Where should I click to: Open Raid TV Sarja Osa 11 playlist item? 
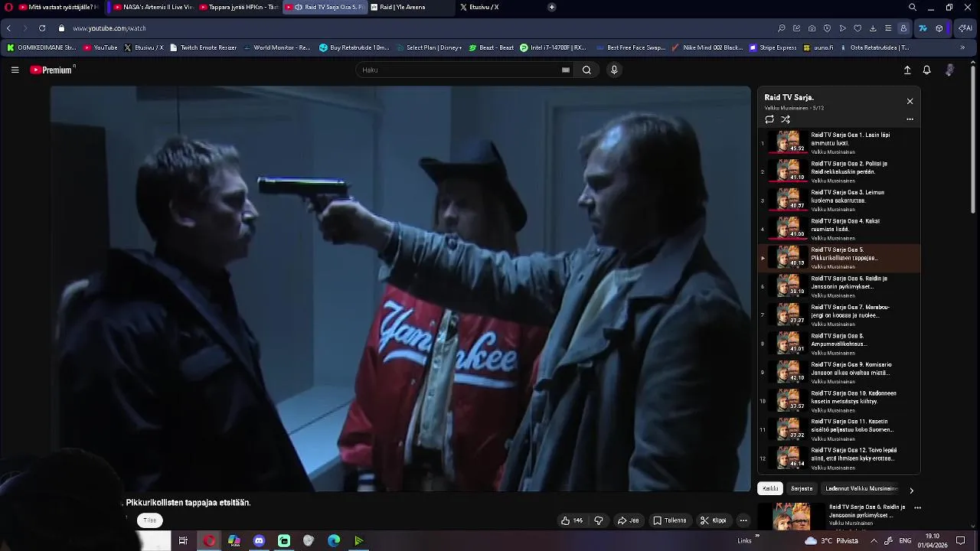pyautogui.click(x=839, y=429)
